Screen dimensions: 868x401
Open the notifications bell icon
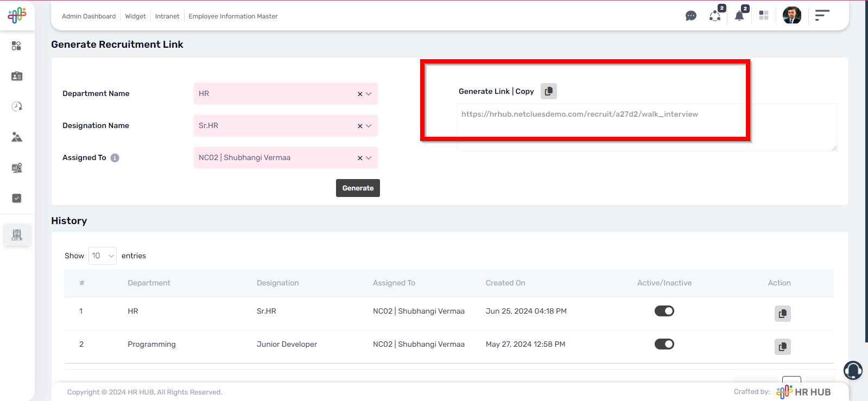pyautogui.click(x=739, y=15)
